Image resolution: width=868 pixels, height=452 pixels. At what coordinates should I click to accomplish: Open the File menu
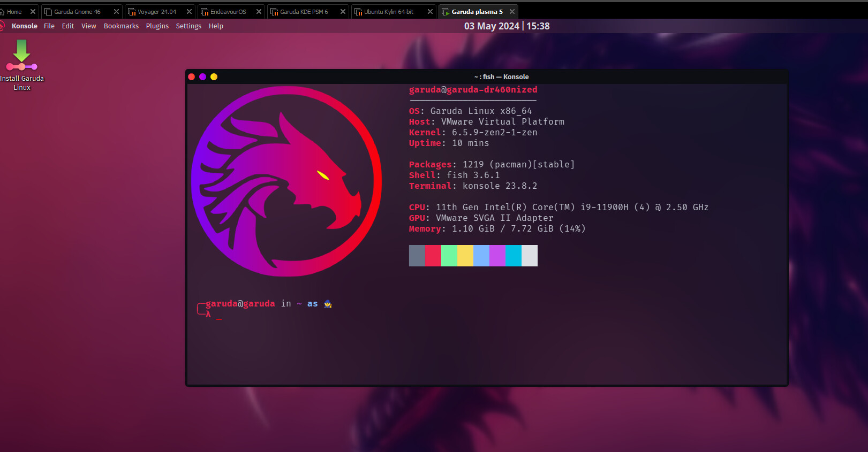[49, 26]
